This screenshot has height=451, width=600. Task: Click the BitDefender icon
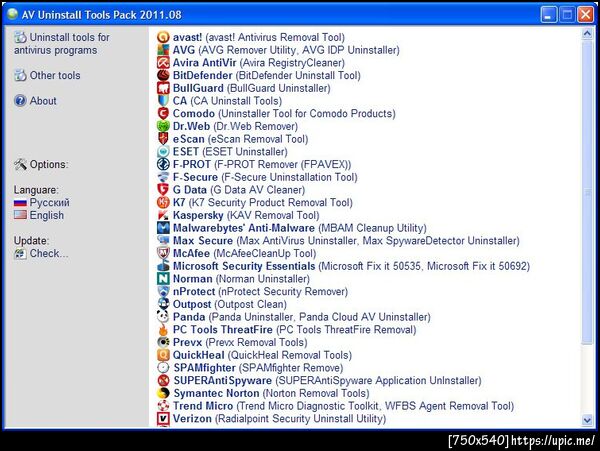(x=163, y=75)
